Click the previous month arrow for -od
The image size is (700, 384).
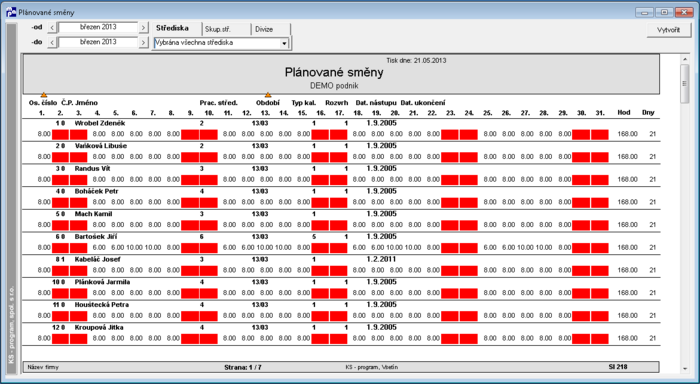point(52,28)
